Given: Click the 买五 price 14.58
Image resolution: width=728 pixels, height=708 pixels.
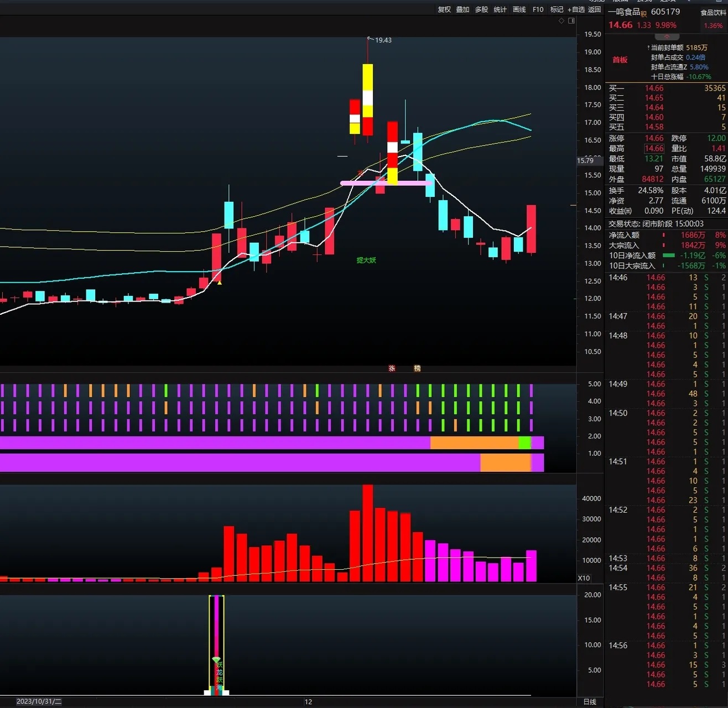Looking at the screenshot, I should (654, 127).
